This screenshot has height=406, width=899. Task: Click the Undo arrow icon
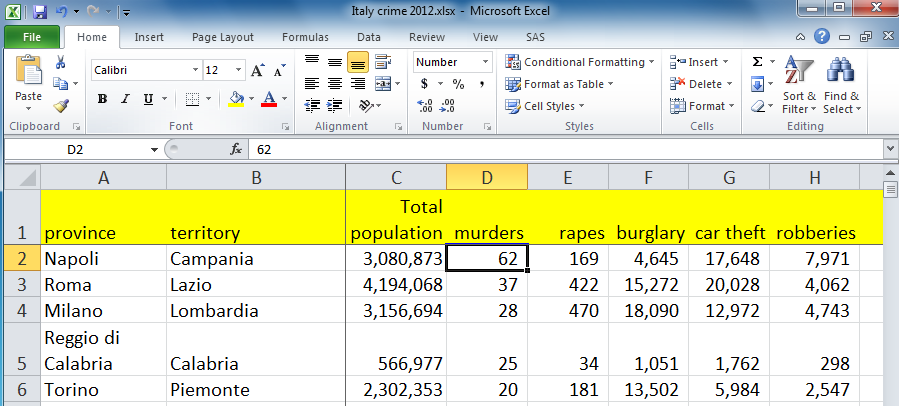(x=61, y=11)
